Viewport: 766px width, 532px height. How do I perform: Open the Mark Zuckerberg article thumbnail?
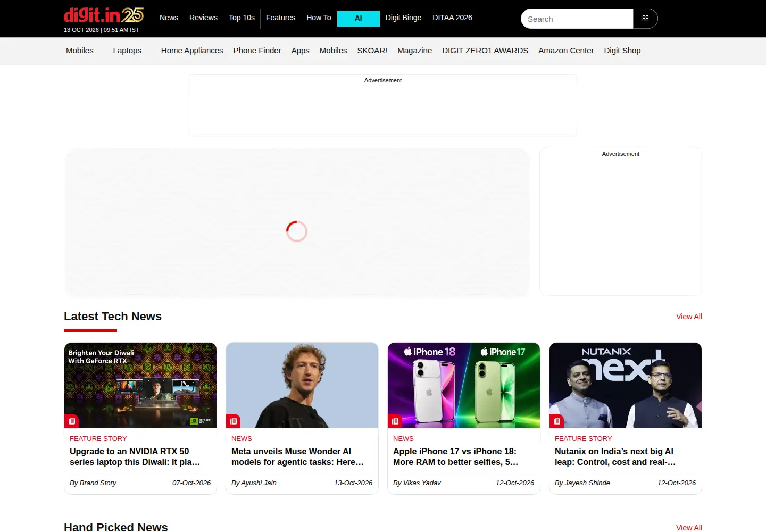[x=302, y=385]
